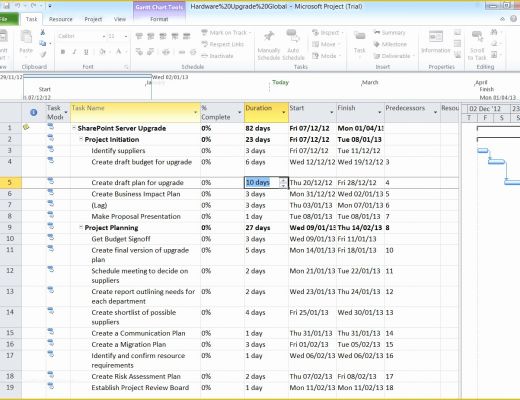This screenshot has height=400, width=520.
Task: Click the Fill down icon in Editing
Action: click(494, 54)
